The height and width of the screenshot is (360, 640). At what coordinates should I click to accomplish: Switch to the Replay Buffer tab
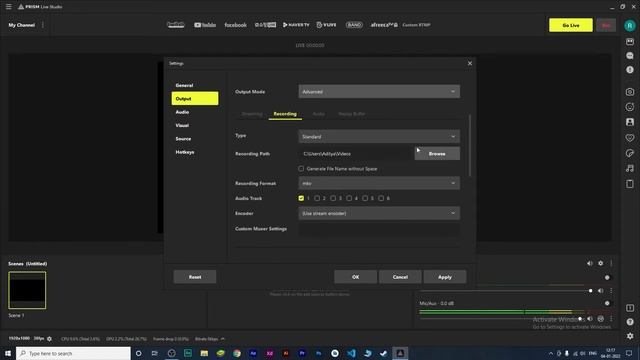point(351,114)
